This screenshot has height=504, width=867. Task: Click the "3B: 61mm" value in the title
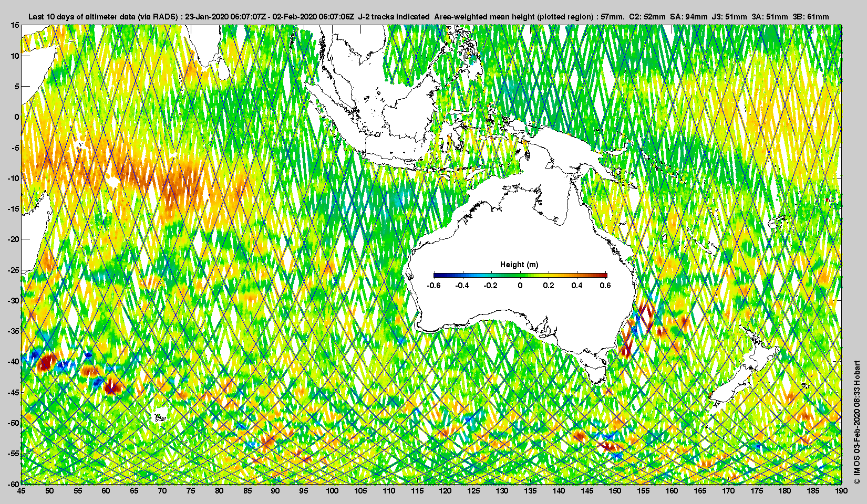pos(811,17)
